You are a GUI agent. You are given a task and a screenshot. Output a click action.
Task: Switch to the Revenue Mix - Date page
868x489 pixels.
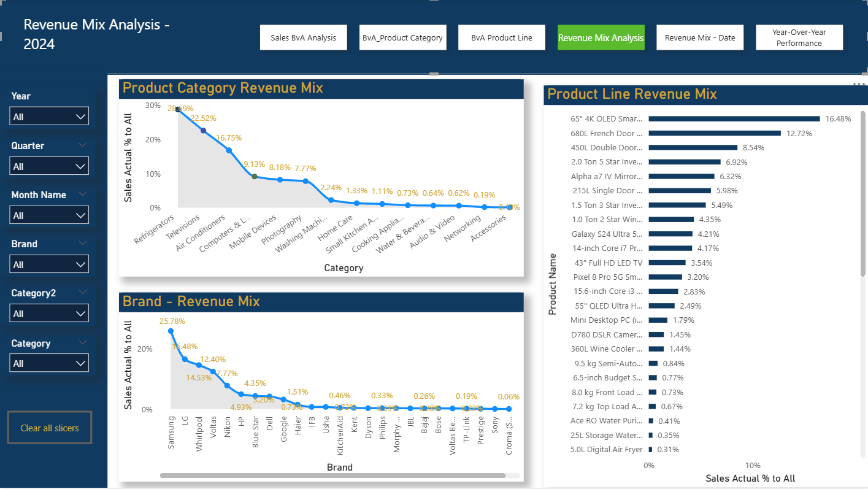700,37
